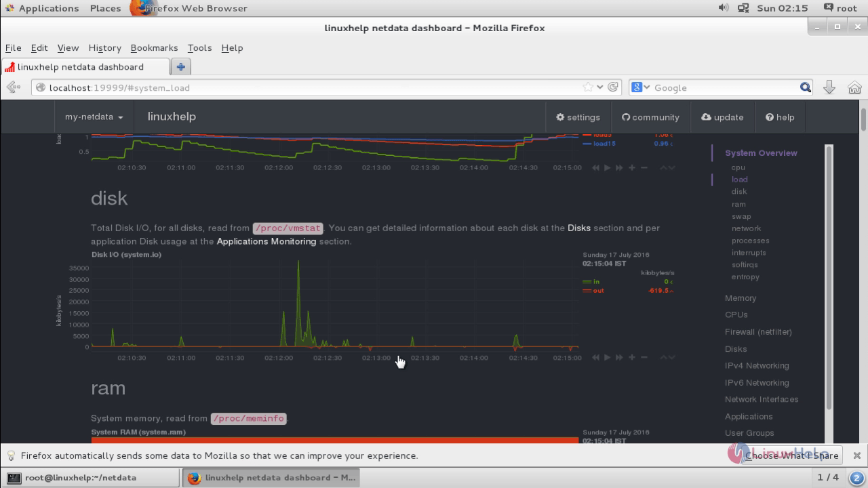Viewport: 868px width, 488px height.
Task: Bookmark this page with the star icon
Action: [x=588, y=87]
